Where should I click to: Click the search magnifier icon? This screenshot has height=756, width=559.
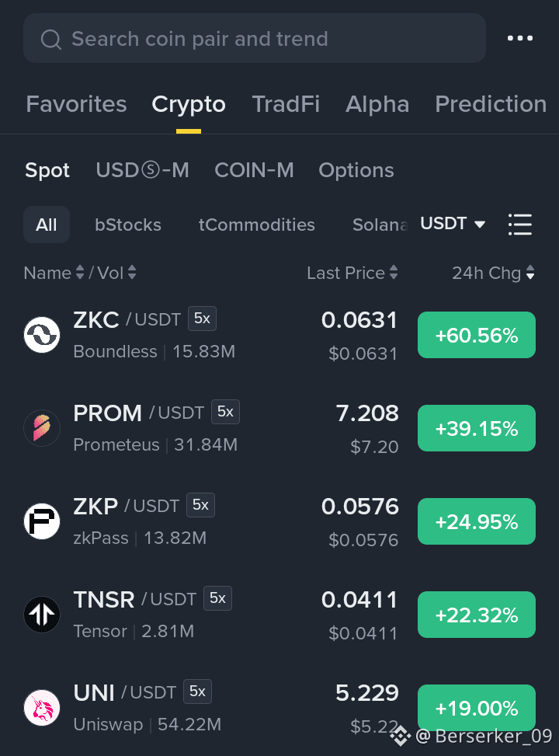point(50,39)
